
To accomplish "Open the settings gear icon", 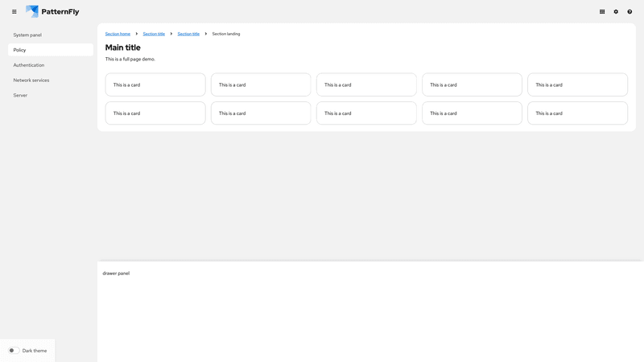I will [616, 12].
